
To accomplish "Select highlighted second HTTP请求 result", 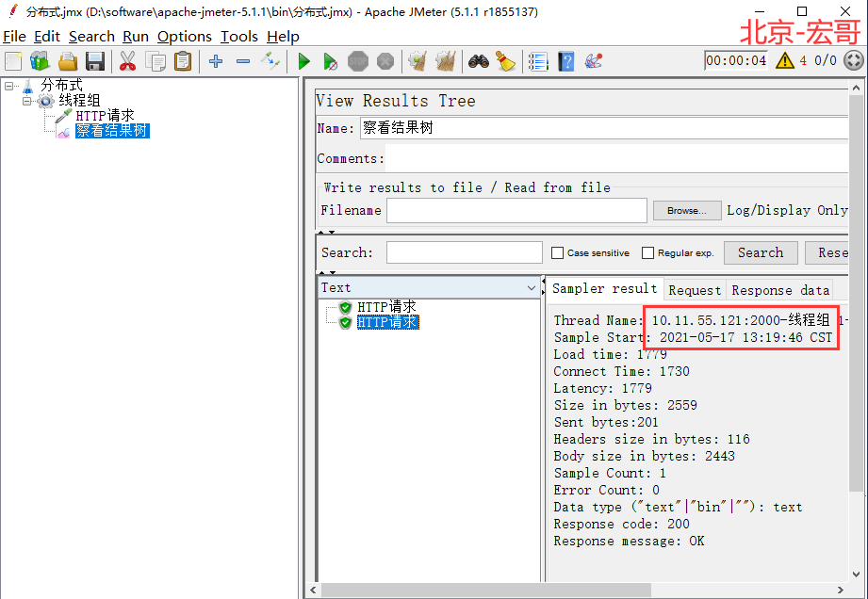I will coord(387,322).
